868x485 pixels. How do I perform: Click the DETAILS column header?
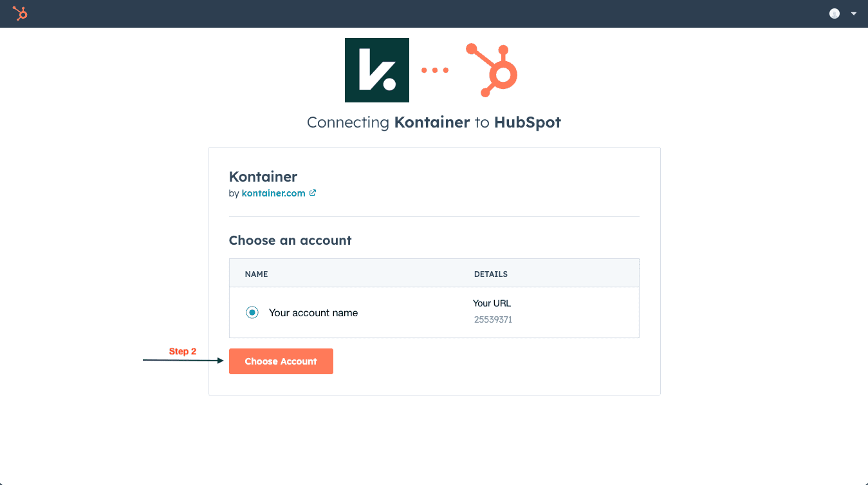(491, 274)
